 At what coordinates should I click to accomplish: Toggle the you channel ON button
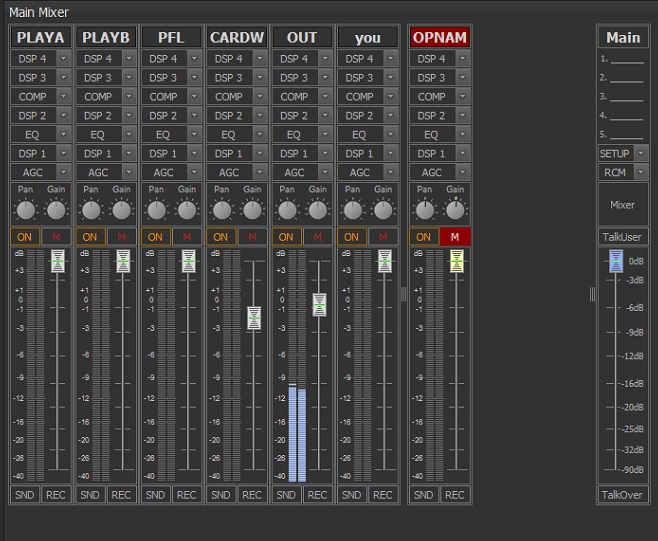[352, 237]
